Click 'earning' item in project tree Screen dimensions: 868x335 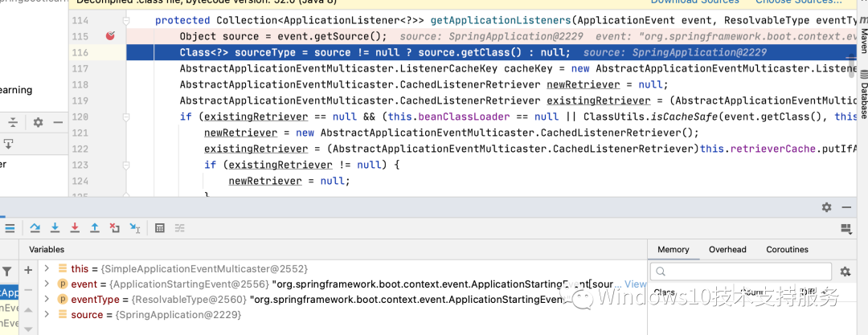tap(16, 90)
